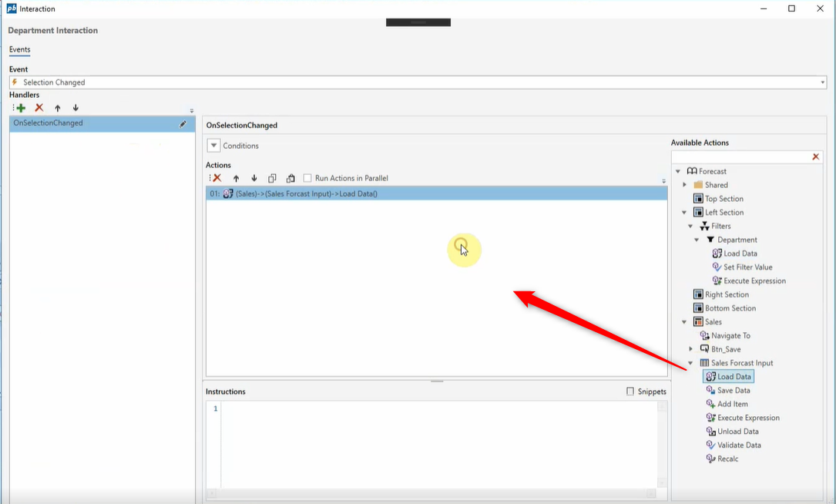Click the paste action icon
Screen dimensions: 836x504
[290, 178]
